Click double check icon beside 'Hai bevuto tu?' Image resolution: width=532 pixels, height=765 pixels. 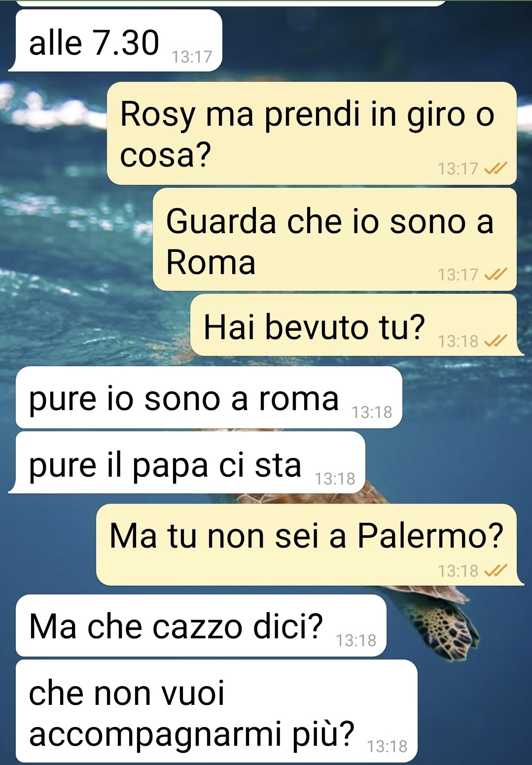coord(495,341)
